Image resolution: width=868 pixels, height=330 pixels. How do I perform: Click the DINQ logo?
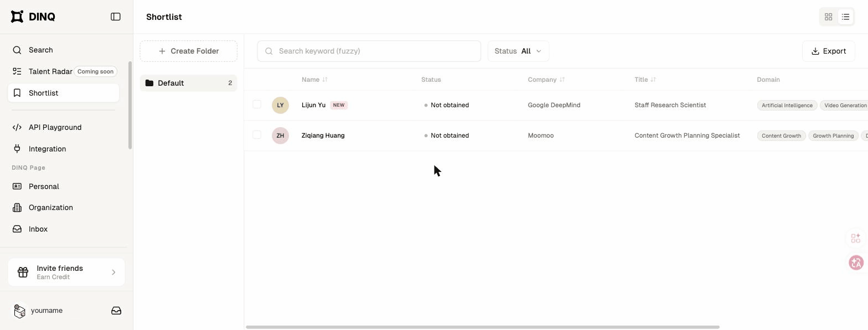point(33,17)
